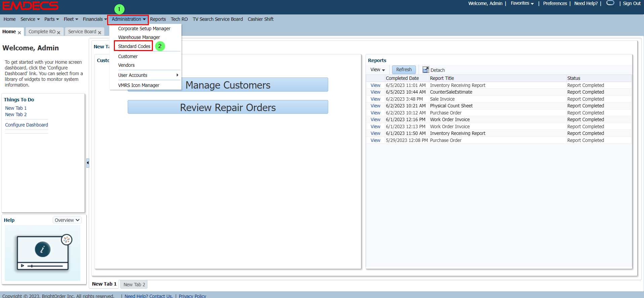Open Tech RO in the navigation bar
This screenshot has width=644, height=298.
click(x=179, y=19)
